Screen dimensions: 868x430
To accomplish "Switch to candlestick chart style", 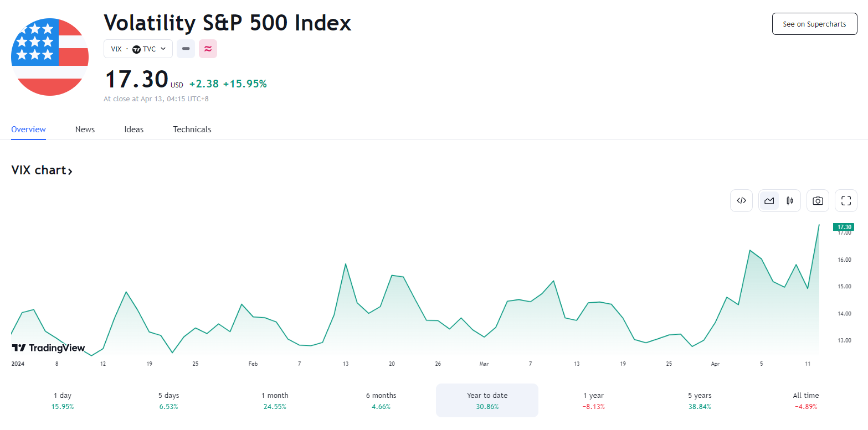I will [x=790, y=201].
